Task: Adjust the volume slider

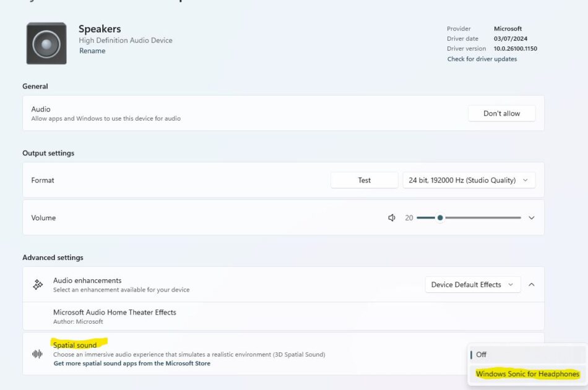Action: pos(469,217)
